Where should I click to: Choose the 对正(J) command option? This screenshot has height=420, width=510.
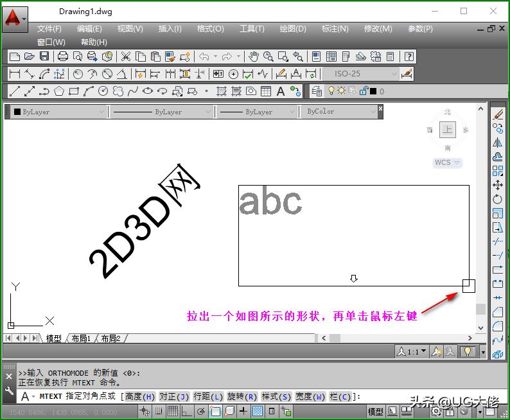[174, 397]
